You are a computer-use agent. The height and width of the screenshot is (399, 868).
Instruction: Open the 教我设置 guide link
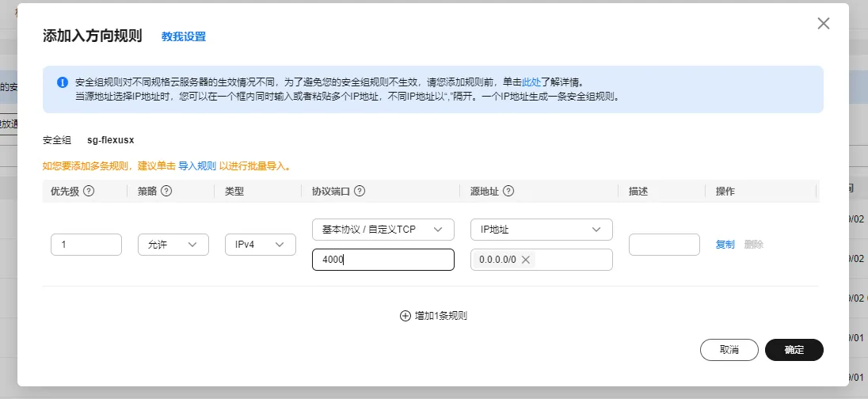point(184,36)
